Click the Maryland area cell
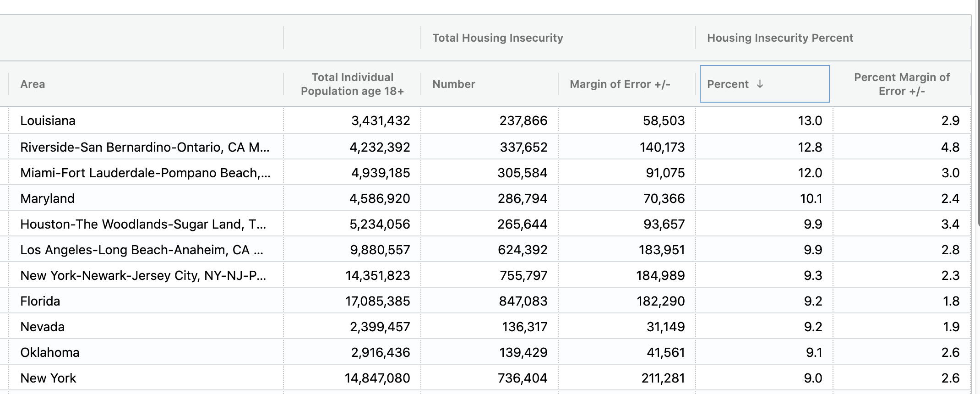 pyautogui.click(x=48, y=198)
